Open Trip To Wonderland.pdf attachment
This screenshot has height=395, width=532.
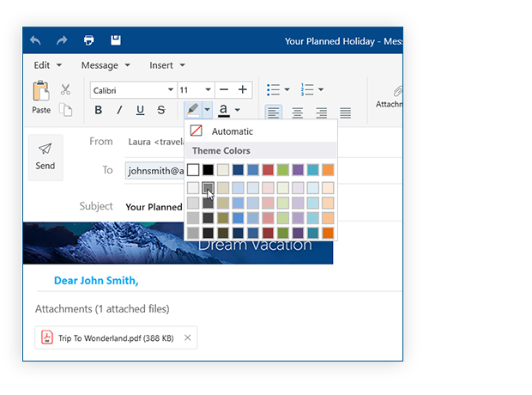pos(116,338)
